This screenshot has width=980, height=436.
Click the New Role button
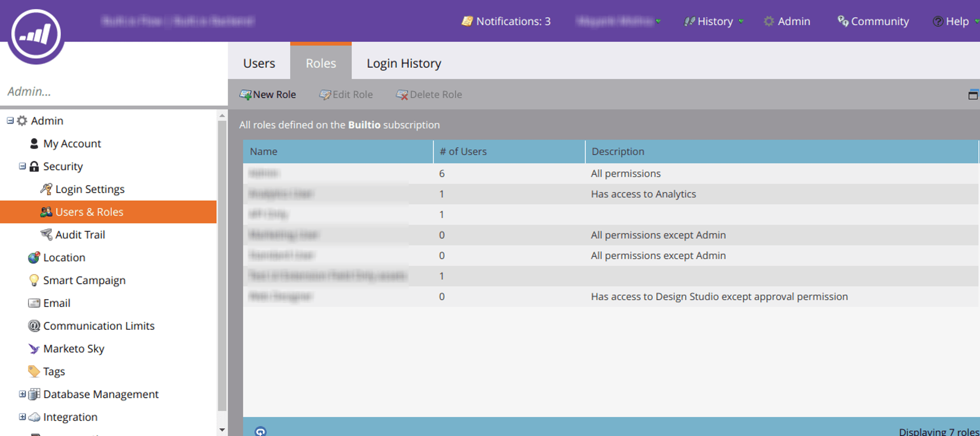(x=268, y=95)
